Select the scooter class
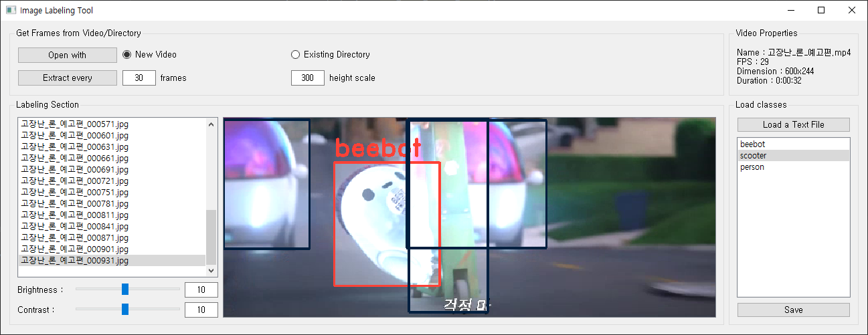This screenshot has width=868, height=335. (793, 155)
